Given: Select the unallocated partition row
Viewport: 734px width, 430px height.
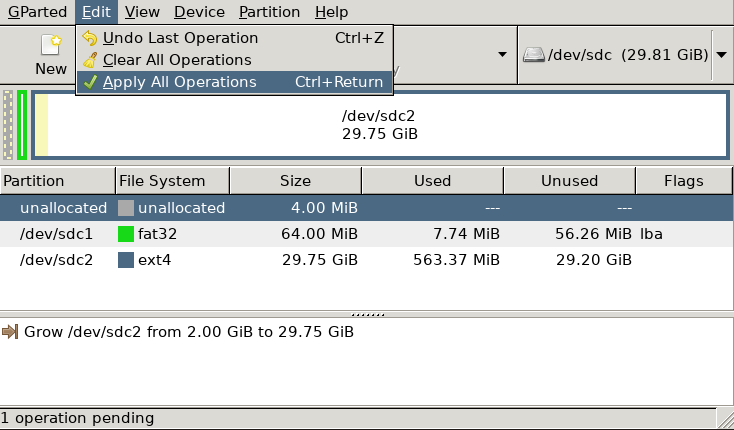Looking at the screenshot, I should [x=367, y=208].
